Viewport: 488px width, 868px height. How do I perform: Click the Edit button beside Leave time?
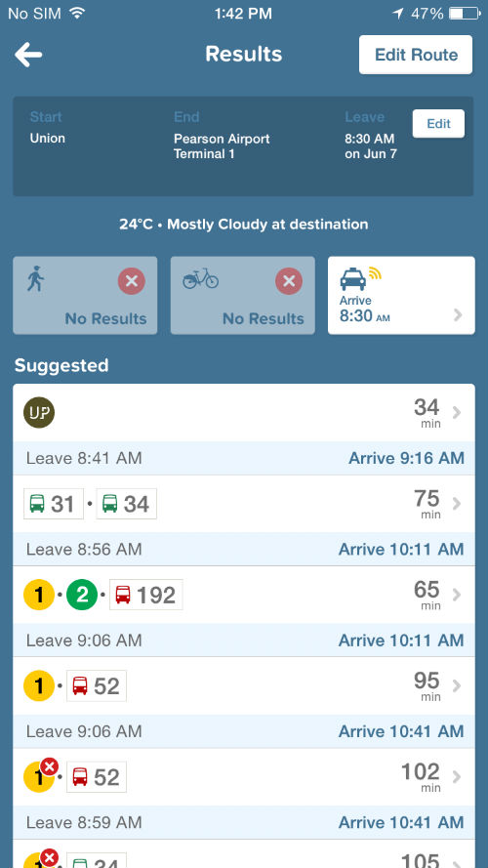pyautogui.click(x=438, y=123)
